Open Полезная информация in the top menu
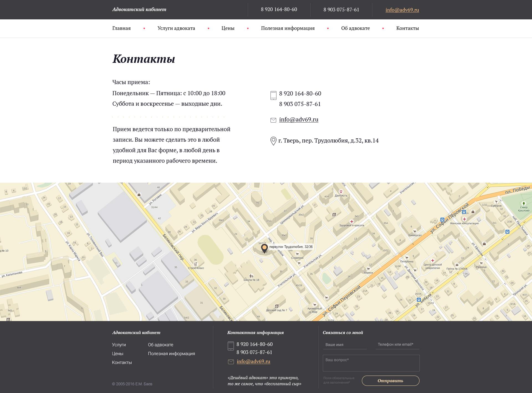The image size is (532, 393). pos(288,28)
